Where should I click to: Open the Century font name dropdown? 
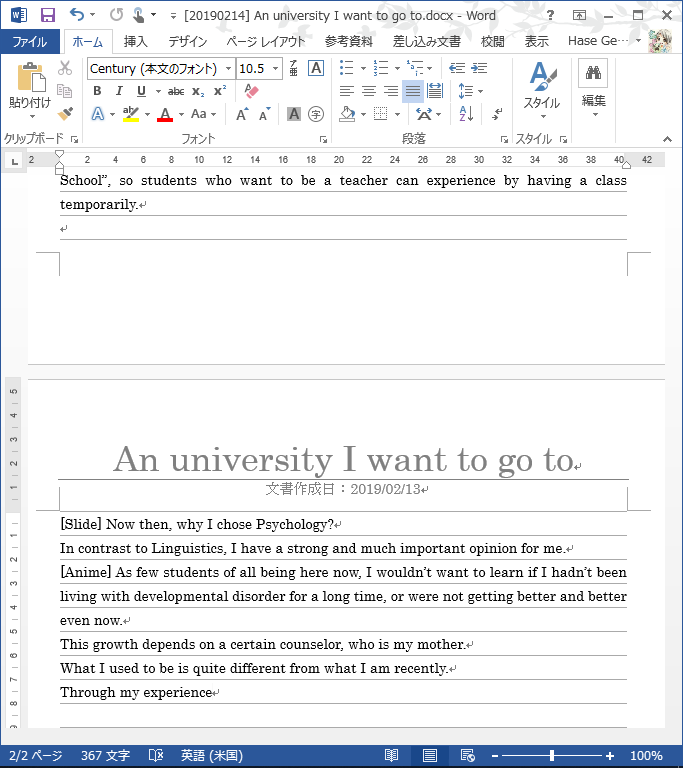click(228, 68)
